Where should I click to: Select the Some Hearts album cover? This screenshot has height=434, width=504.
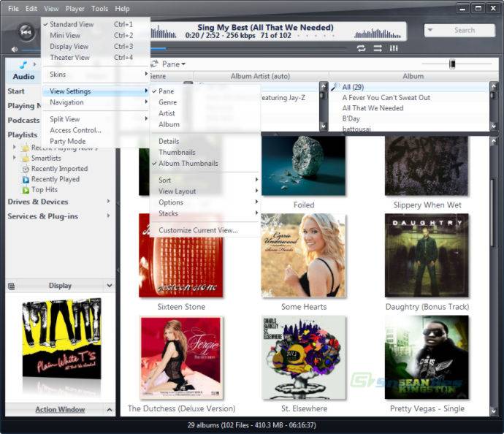pos(303,256)
